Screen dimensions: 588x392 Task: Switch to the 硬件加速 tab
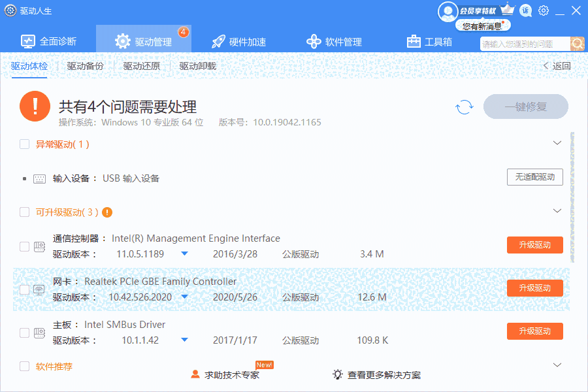click(x=239, y=42)
